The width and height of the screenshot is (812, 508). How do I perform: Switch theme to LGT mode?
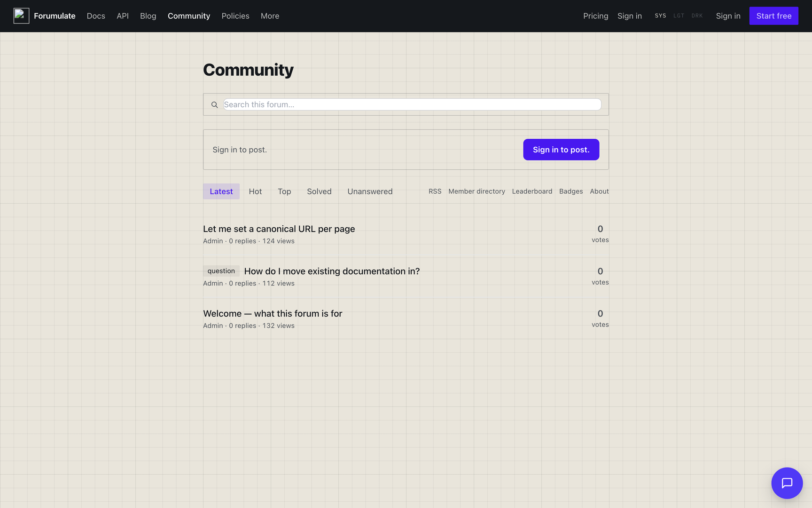tap(679, 16)
